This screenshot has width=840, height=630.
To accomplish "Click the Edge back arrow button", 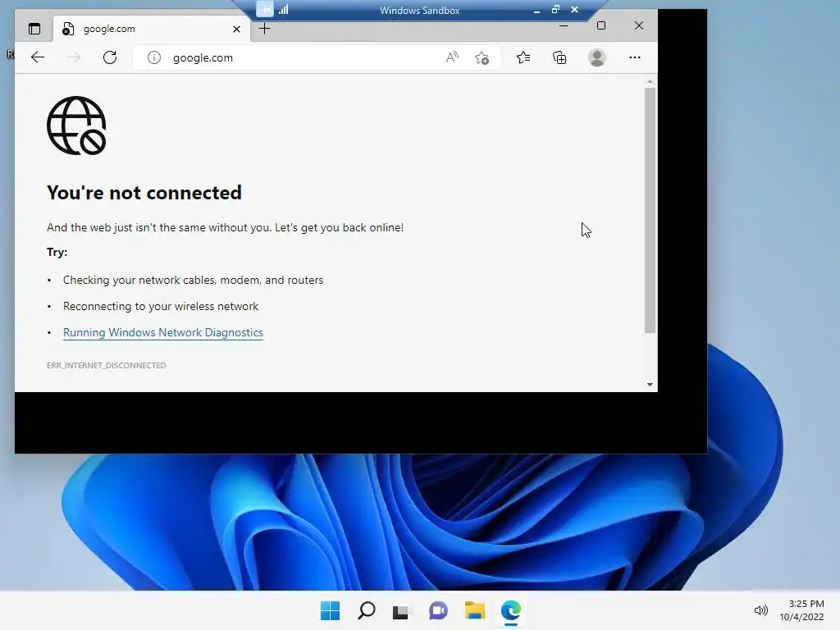I will 38,57.
